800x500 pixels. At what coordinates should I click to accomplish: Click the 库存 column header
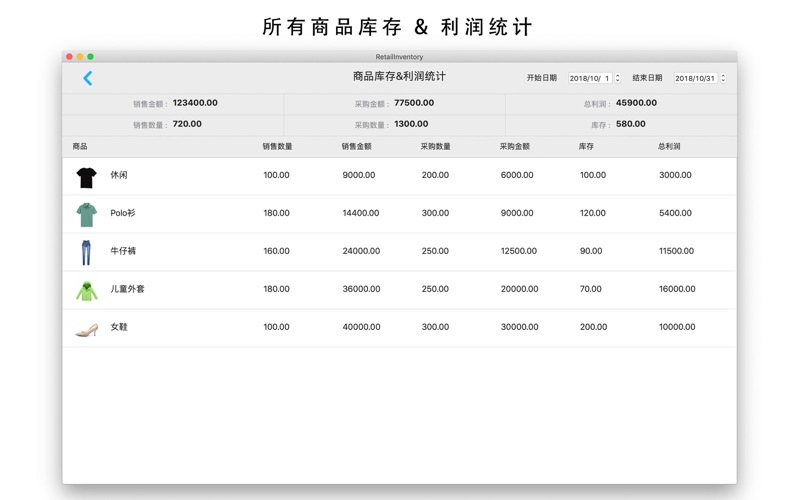pos(586,147)
